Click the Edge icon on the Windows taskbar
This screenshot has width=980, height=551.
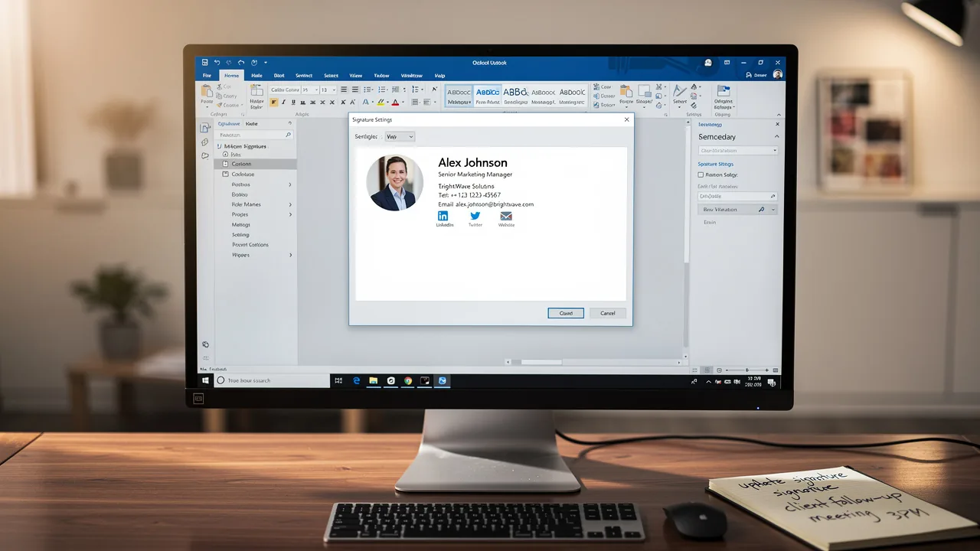point(357,380)
